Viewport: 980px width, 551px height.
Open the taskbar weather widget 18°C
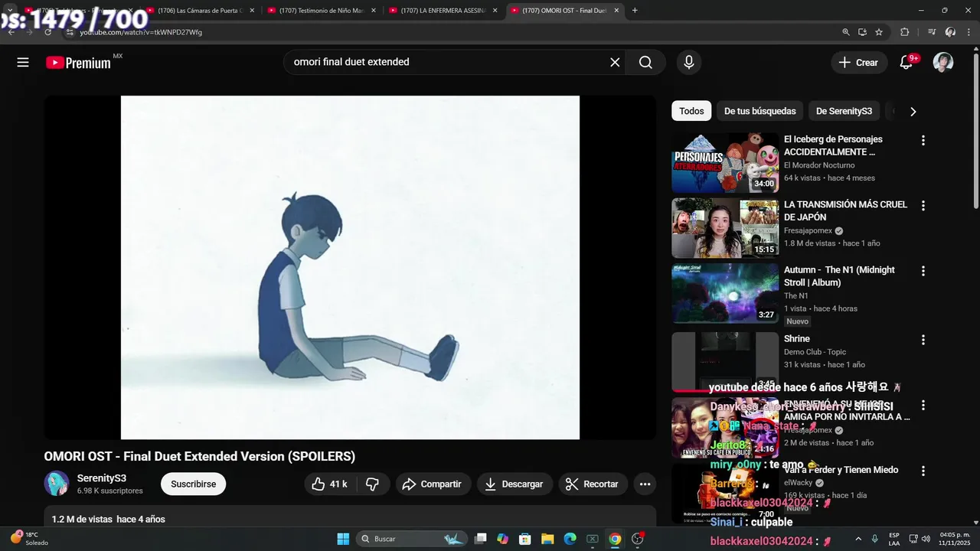click(29, 539)
